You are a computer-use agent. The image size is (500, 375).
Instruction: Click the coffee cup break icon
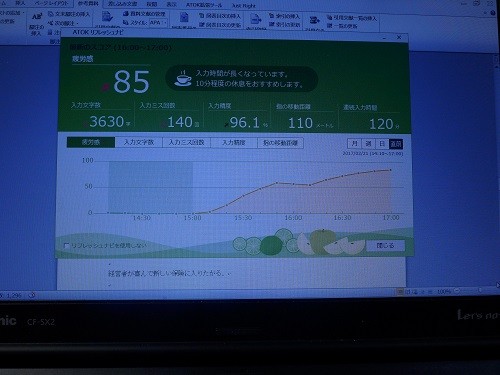tap(183, 79)
